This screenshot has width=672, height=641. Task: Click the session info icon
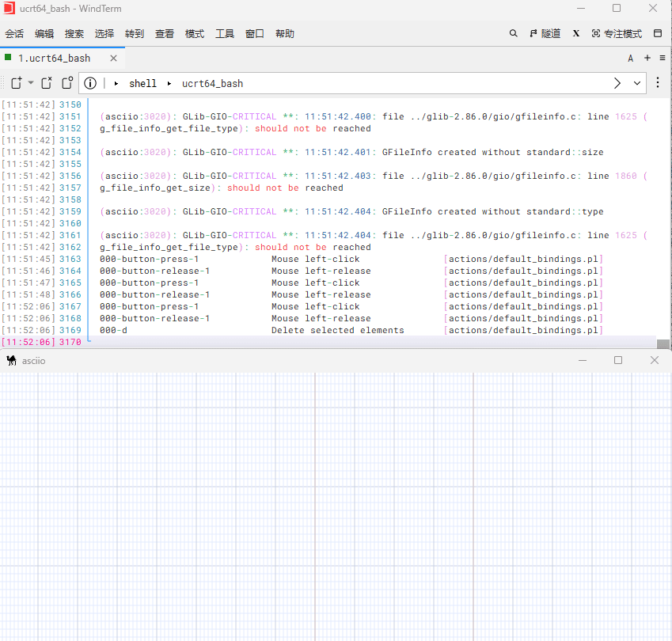pos(90,83)
